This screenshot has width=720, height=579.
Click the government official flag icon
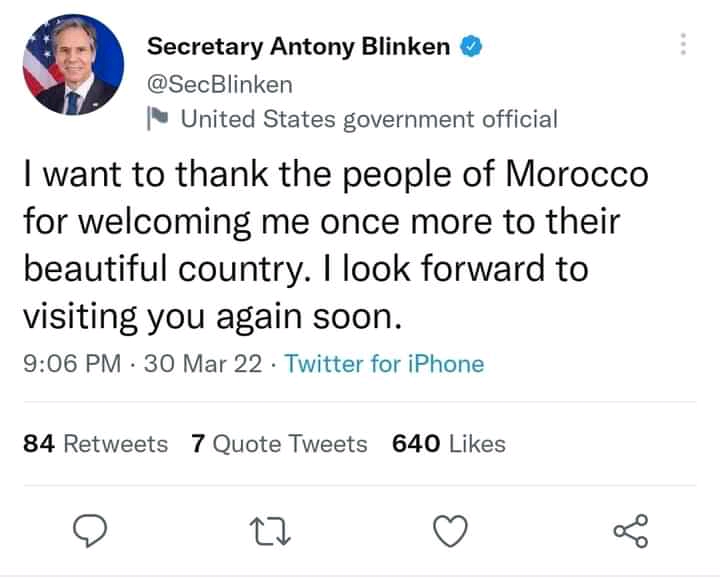pyautogui.click(x=158, y=120)
